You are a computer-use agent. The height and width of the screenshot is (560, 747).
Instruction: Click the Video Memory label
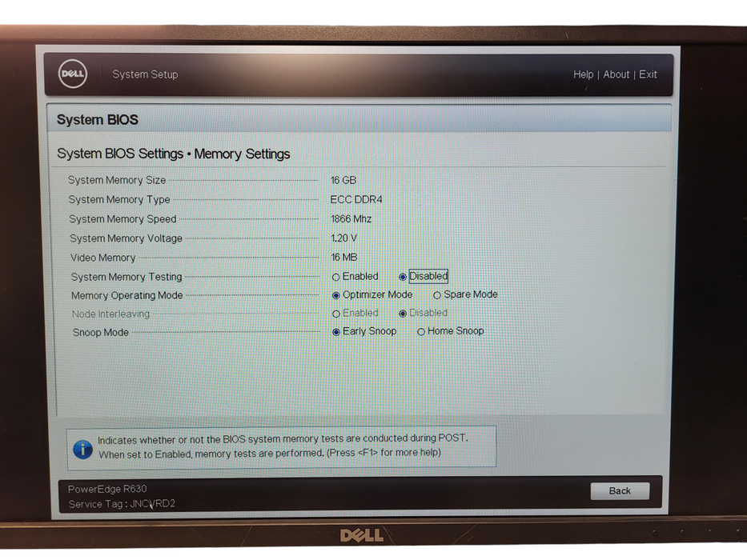(103, 258)
